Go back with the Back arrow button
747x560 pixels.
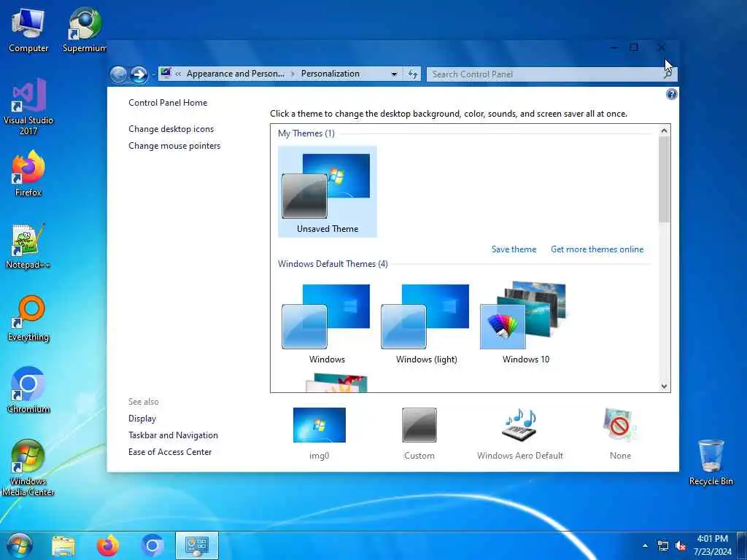118,74
